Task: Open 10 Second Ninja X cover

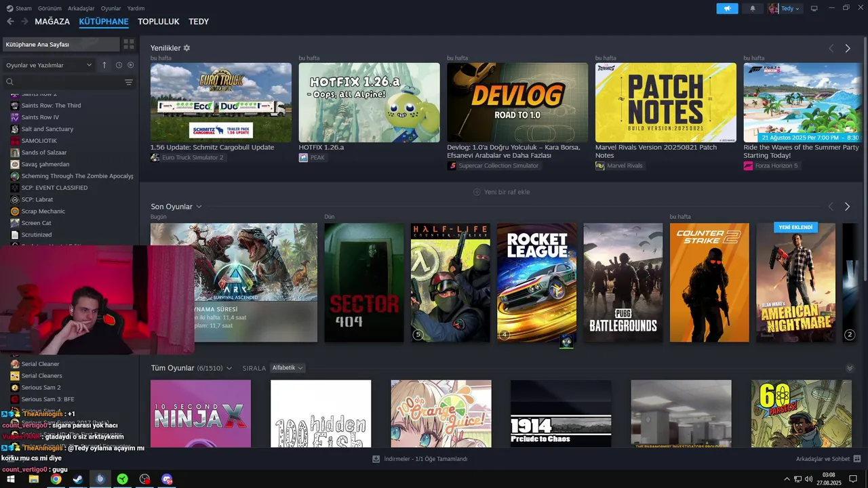Action: tap(201, 413)
